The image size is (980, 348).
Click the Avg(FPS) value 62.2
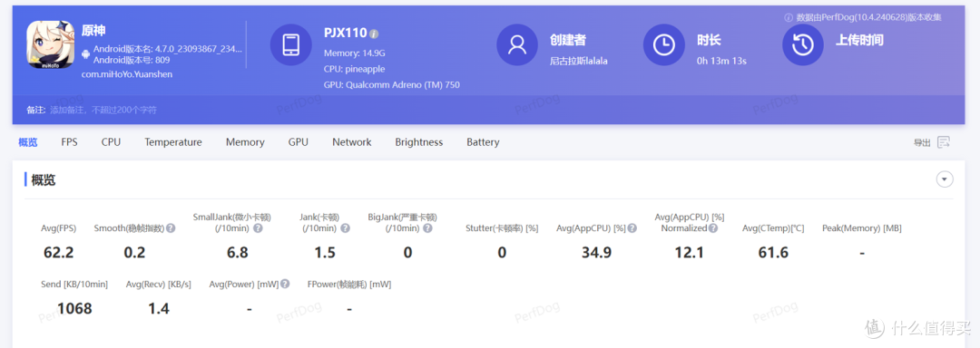[x=59, y=253]
